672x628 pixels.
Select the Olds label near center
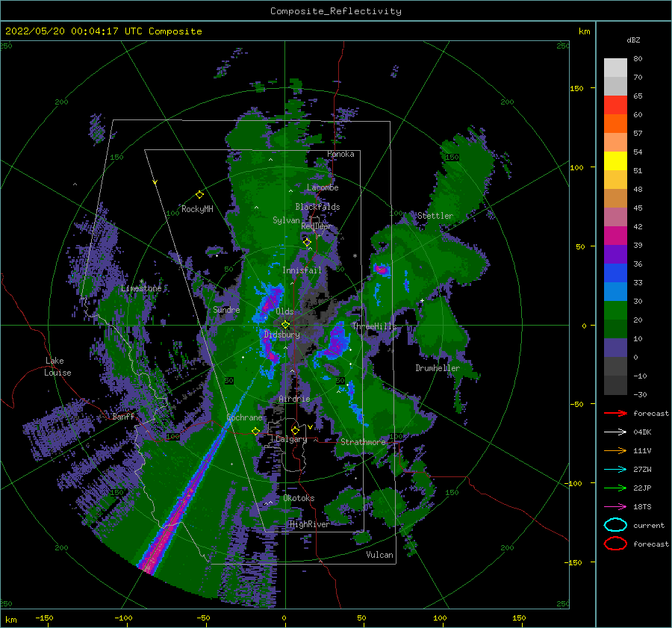tap(284, 311)
